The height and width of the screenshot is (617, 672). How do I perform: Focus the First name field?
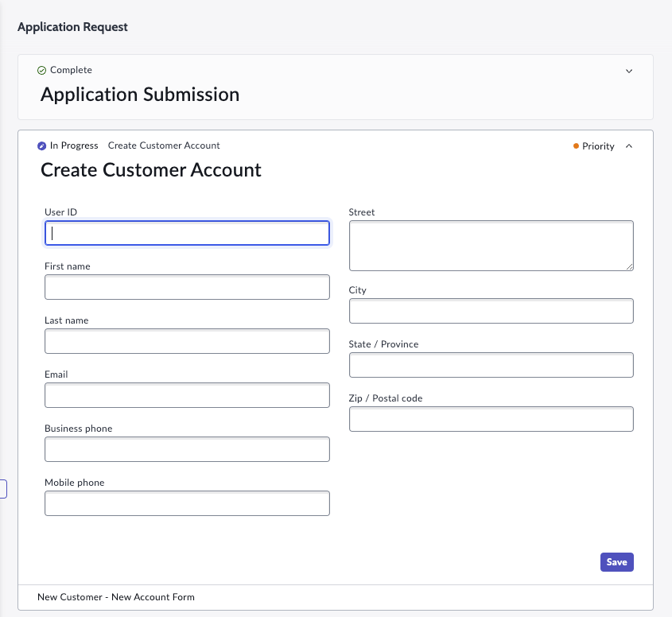tap(188, 287)
